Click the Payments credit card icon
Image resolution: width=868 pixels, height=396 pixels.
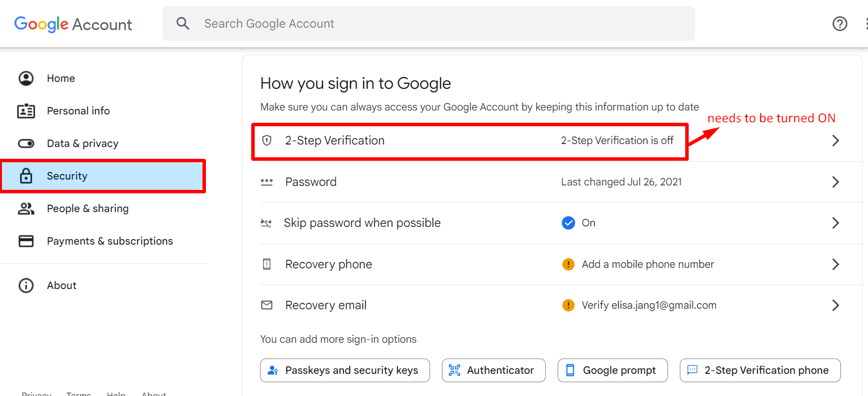click(26, 241)
